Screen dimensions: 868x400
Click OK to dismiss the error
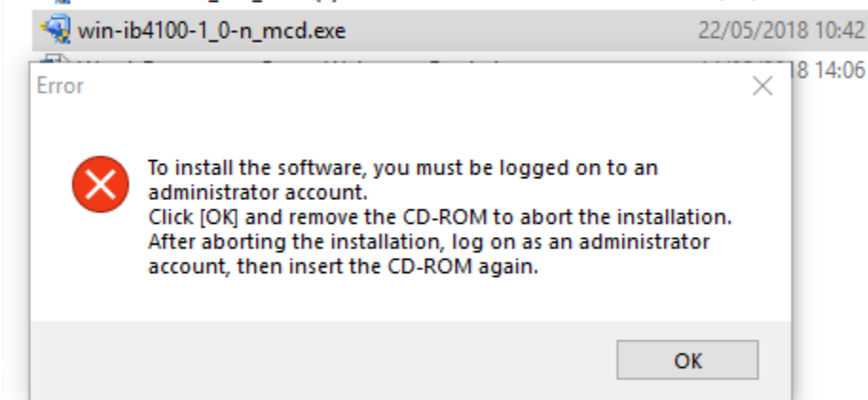pos(687,360)
